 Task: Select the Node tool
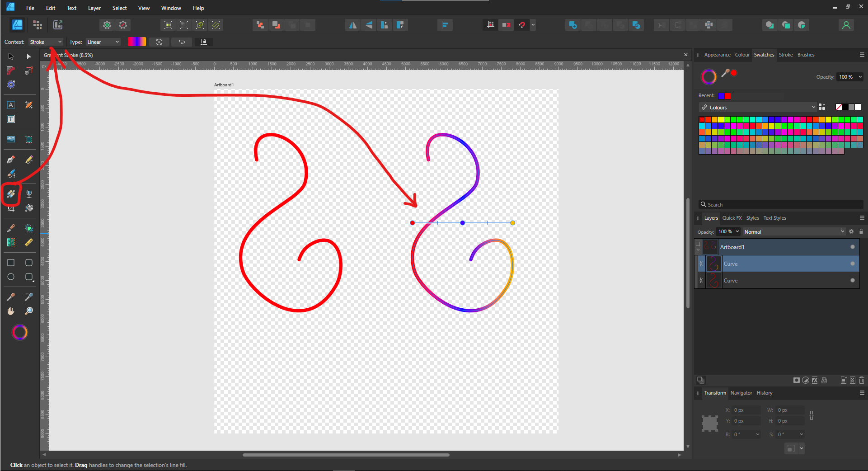tap(29, 57)
